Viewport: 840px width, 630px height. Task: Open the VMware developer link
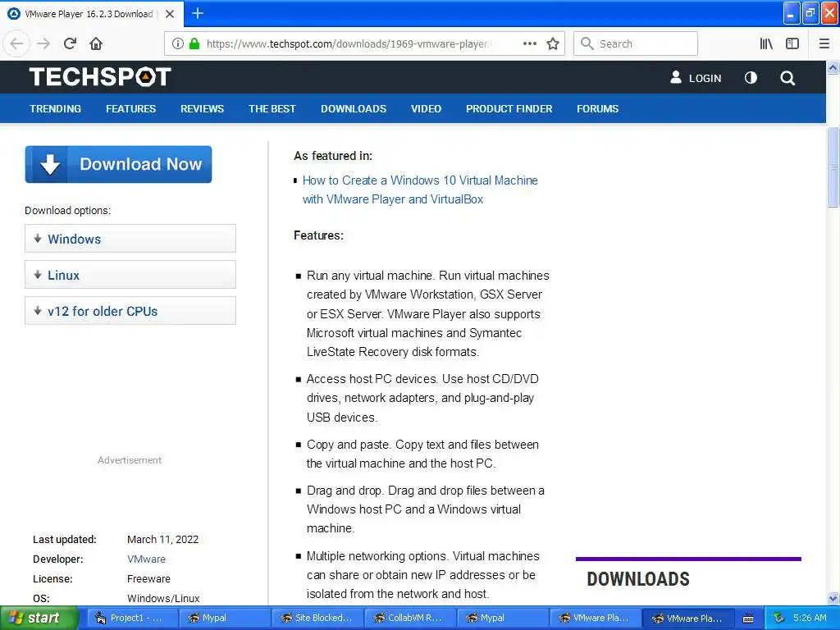[146, 559]
